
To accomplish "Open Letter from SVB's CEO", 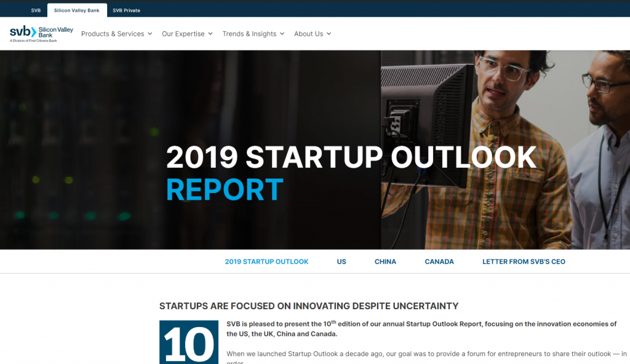I will pos(524,261).
